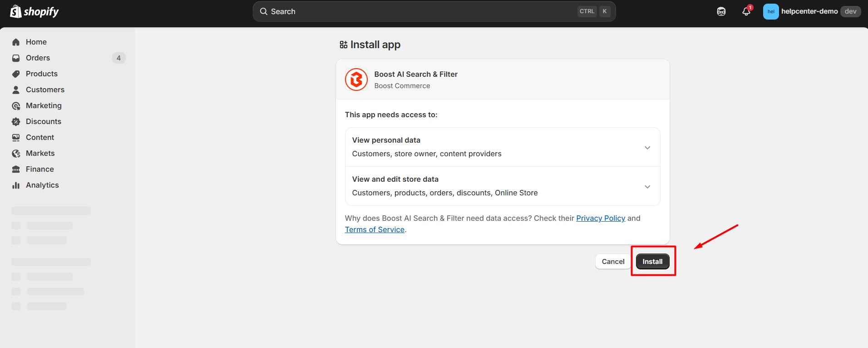Image resolution: width=868 pixels, height=348 pixels.
Task: Click the Home icon in sidebar
Action: point(16,42)
